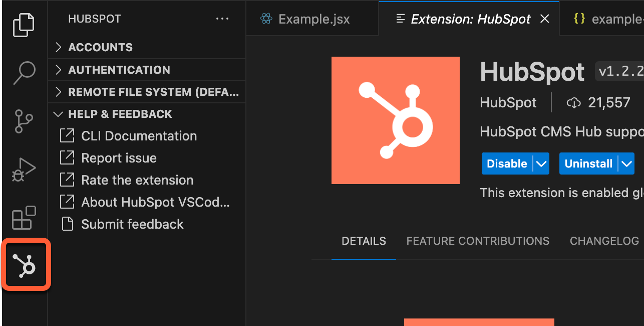Screen dimensions: 644x326
Task: Click the Rate the extension link icon
Action: (x=67, y=180)
